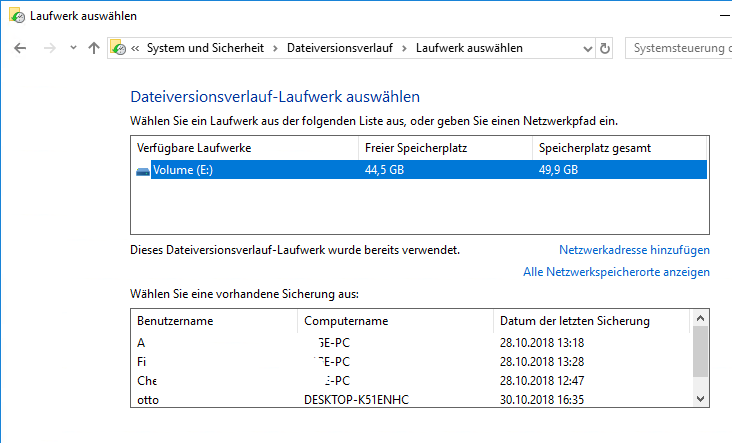Open the address bar history dropdown
The width and height of the screenshot is (732, 443).
pos(588,49)
